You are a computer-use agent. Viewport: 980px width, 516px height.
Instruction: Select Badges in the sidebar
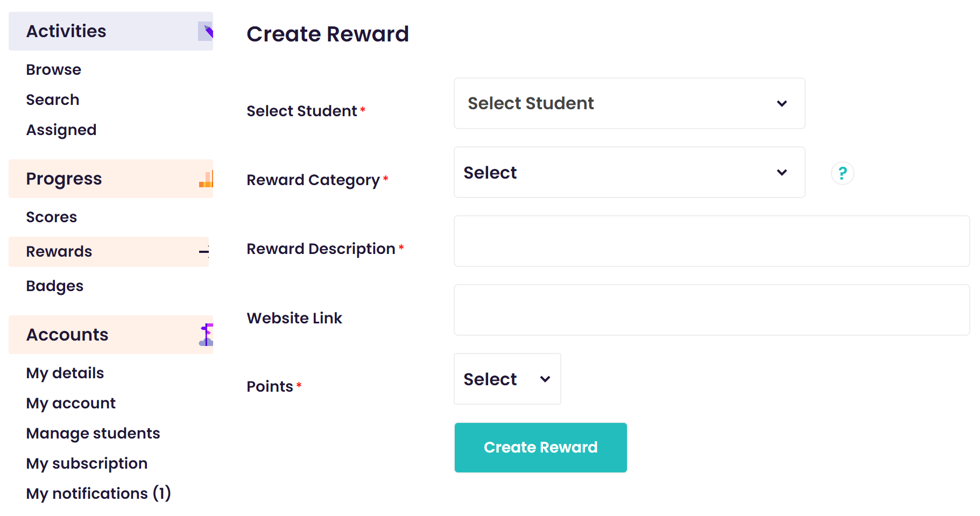click(55, 286)
